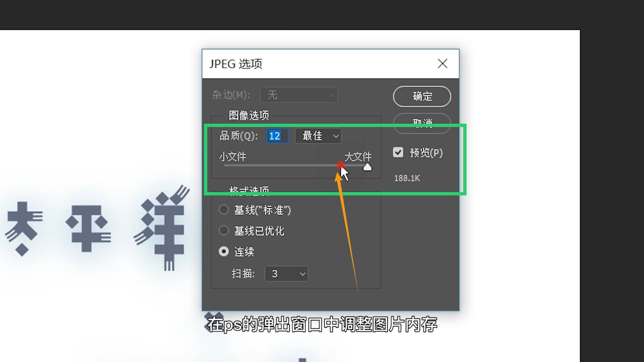
Task: Click the 确定 button to confirm
Action: click(422, 96)
